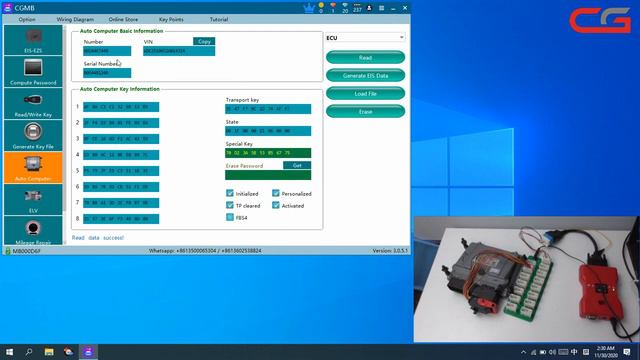Open File Explorer from the taskbar
640x360 pixels.
coord(49,352)
